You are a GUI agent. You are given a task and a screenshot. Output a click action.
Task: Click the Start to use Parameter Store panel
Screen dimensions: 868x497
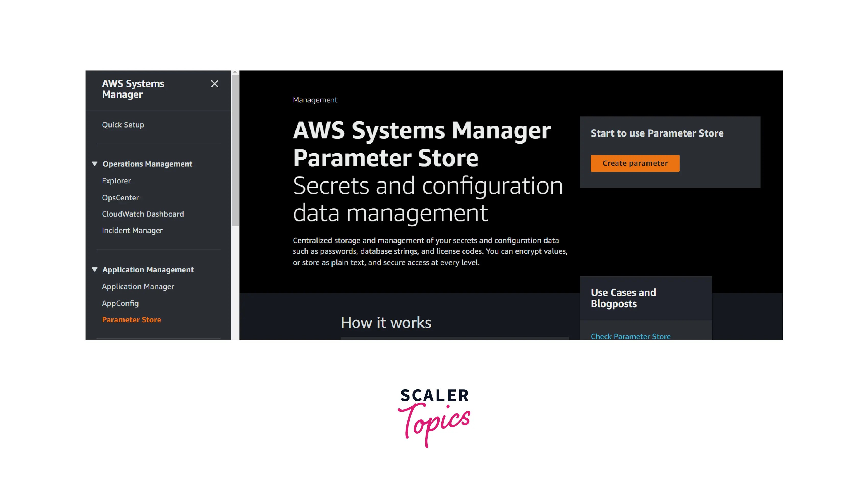click(x=657, y=133)
